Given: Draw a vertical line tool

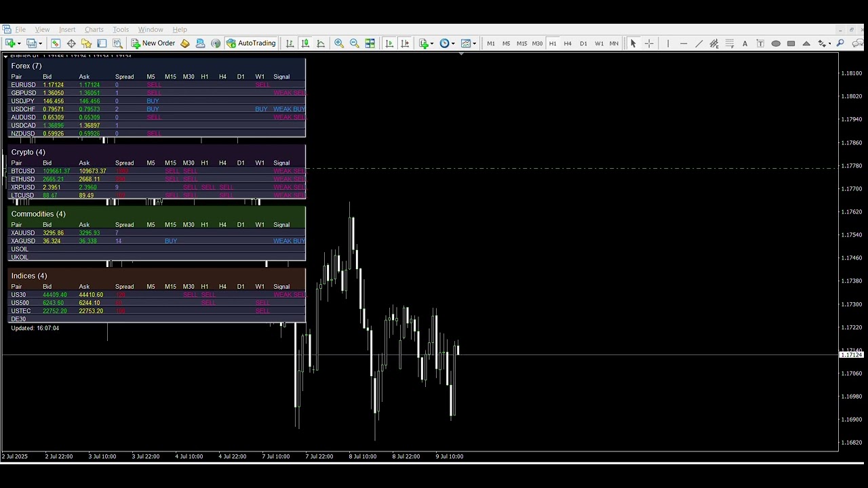Looking at the screenshot, I should coord(668,43).
